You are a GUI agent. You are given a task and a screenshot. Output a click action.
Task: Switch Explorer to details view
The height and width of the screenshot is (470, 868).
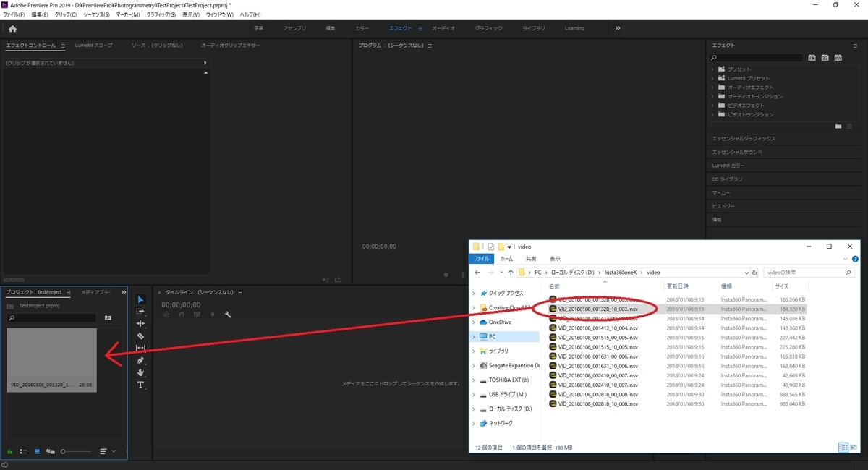coord(843,448)
